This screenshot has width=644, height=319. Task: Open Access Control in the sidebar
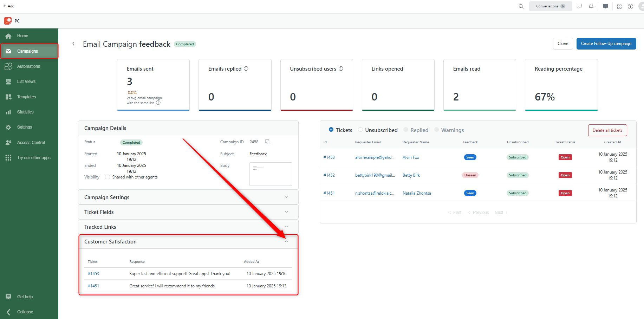pyautogui.click(x=31, y=143)
